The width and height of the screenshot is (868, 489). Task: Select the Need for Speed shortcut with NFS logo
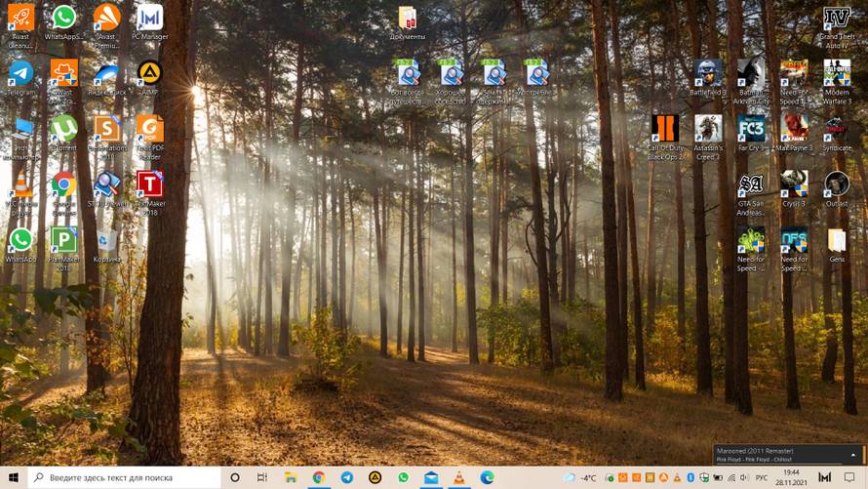click(x=795, y=249)
